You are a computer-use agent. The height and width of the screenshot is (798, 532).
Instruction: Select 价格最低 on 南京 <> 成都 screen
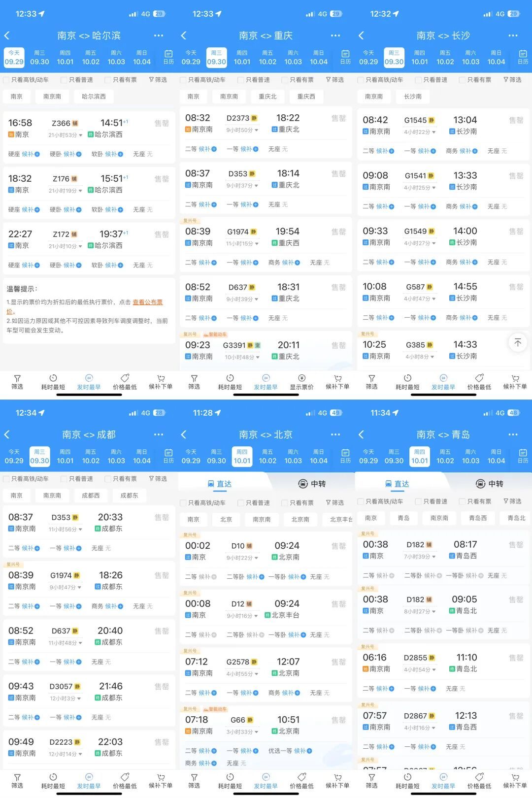tap(125, 781)
